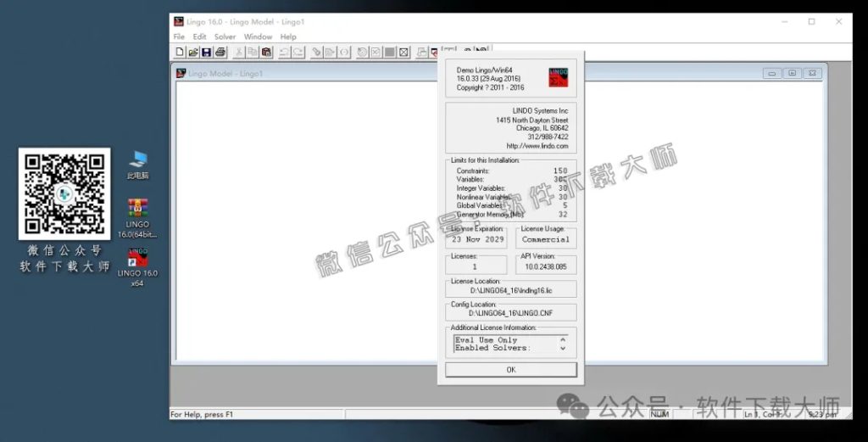Image resolution: width=868 pixels, height=442 pixels.
Task: Click the status bar For Help, press F1
Action: click(202, 414)
